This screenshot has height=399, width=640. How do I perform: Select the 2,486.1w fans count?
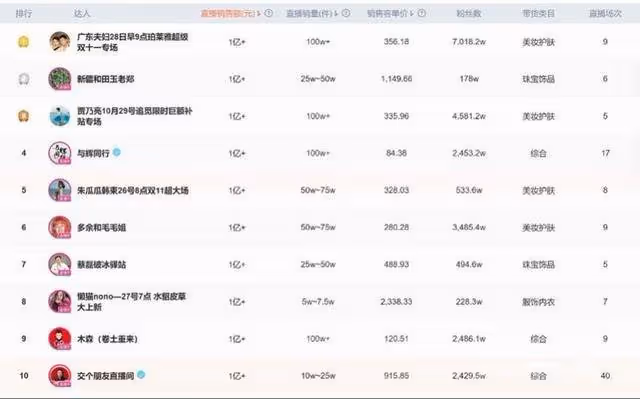click(469, 339)
